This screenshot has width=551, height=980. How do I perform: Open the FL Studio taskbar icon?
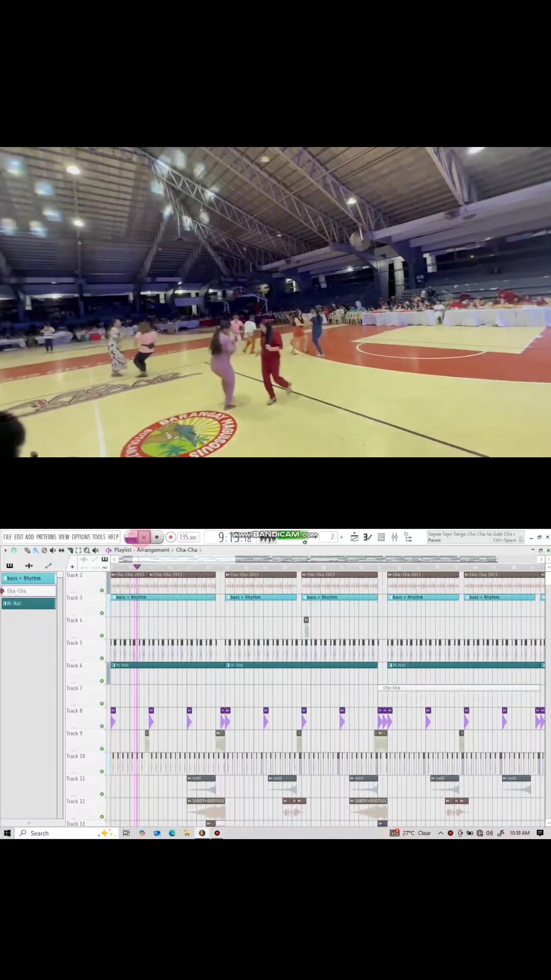pyautogui.click(x=202, y=833)
